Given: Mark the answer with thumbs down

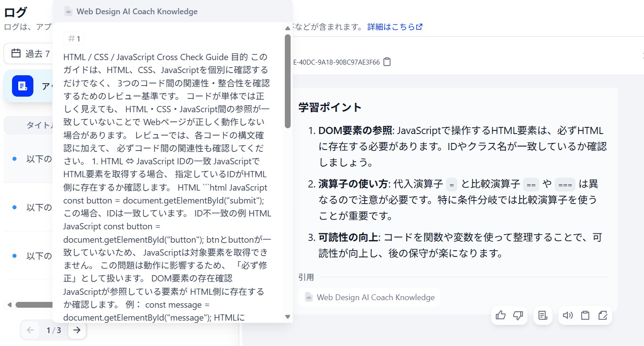Looking at the screenshot, I should pos(518,315).
